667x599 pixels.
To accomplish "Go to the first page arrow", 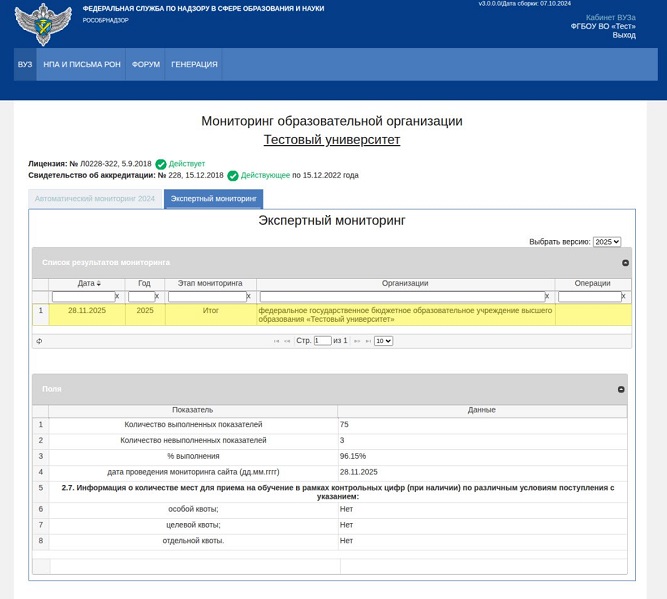I will (276, 341).
